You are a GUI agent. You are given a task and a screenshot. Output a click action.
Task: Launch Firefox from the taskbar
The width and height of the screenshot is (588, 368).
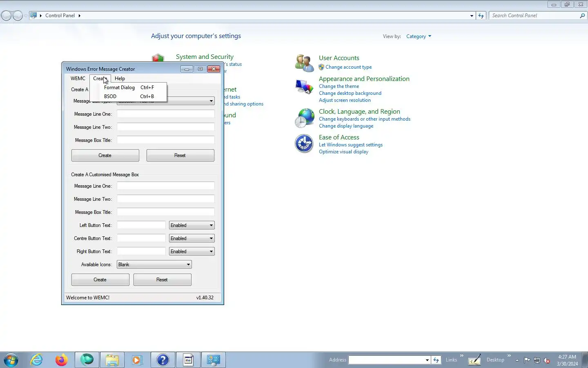coord(62,360)
